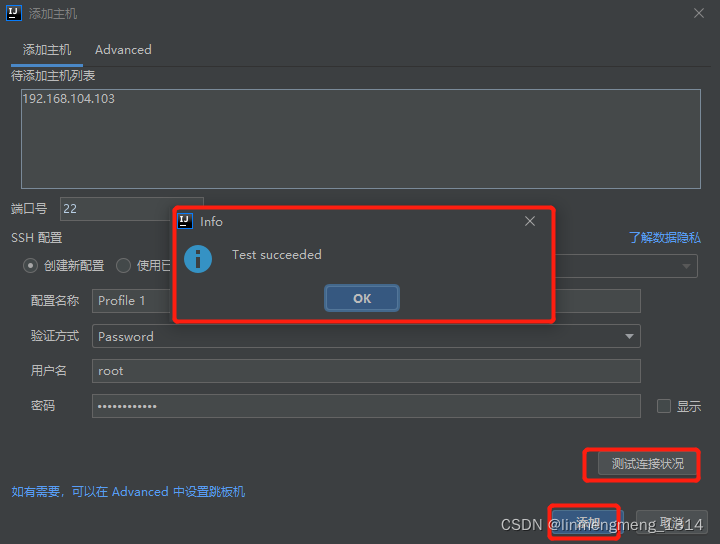Viewport: 720px width, 544px height.
Task: Click the Test succeeded message
Action: coord(277,255)
